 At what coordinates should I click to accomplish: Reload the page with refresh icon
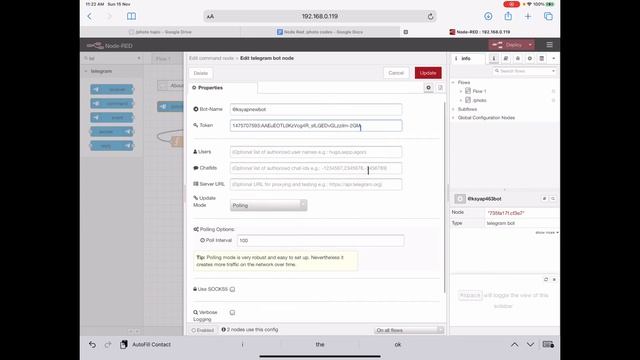[430, 16]
